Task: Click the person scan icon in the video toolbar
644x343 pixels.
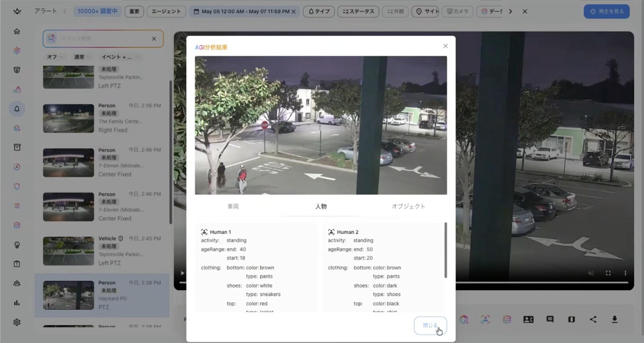Action: click(485, 319)
